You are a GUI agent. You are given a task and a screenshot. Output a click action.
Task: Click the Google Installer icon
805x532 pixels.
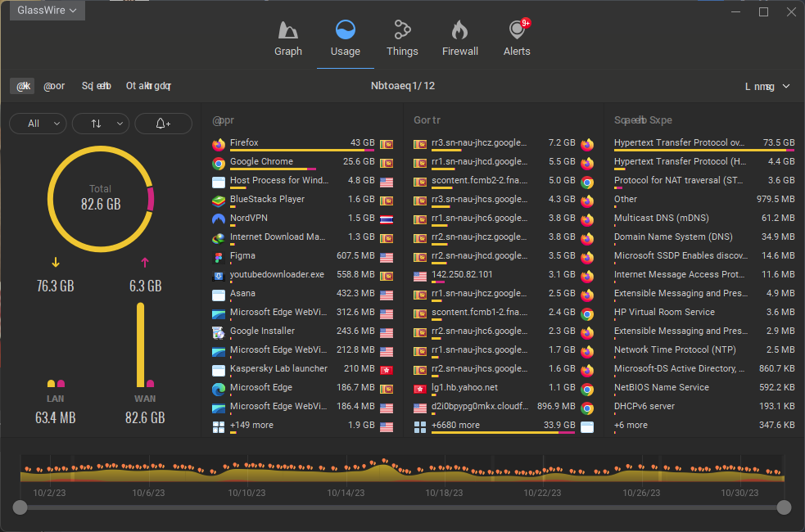pyautogui.click(x=219, y=333)
